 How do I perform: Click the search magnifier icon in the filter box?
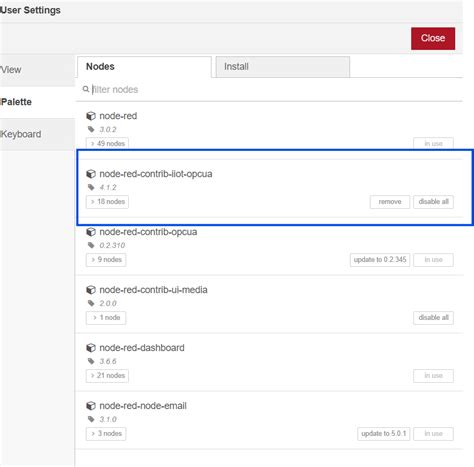(86, 89)
